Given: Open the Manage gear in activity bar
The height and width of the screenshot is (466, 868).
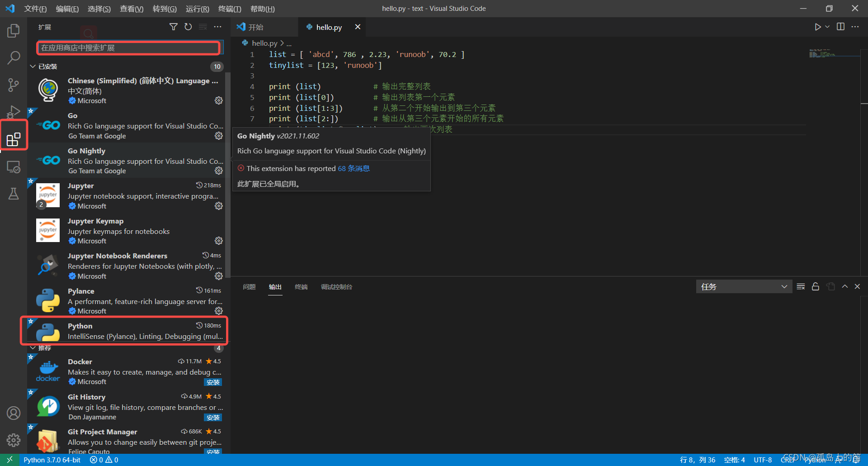Looking at the screenshot, I should (14, 440).
